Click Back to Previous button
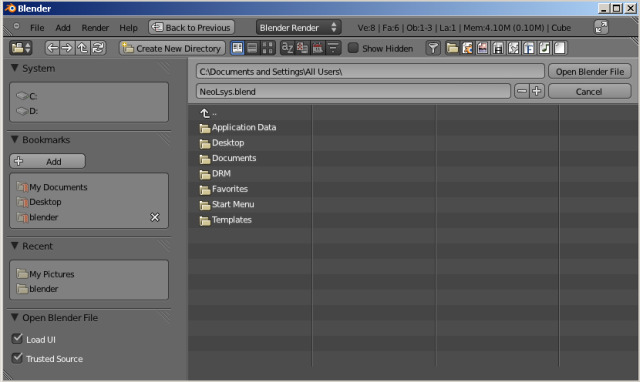The image size is (640, 382). 191,27
